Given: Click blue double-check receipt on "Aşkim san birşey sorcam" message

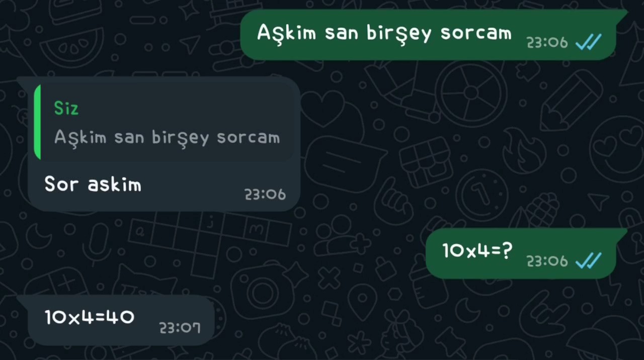Looking at the screenshot, I should [x=588, y=43].
